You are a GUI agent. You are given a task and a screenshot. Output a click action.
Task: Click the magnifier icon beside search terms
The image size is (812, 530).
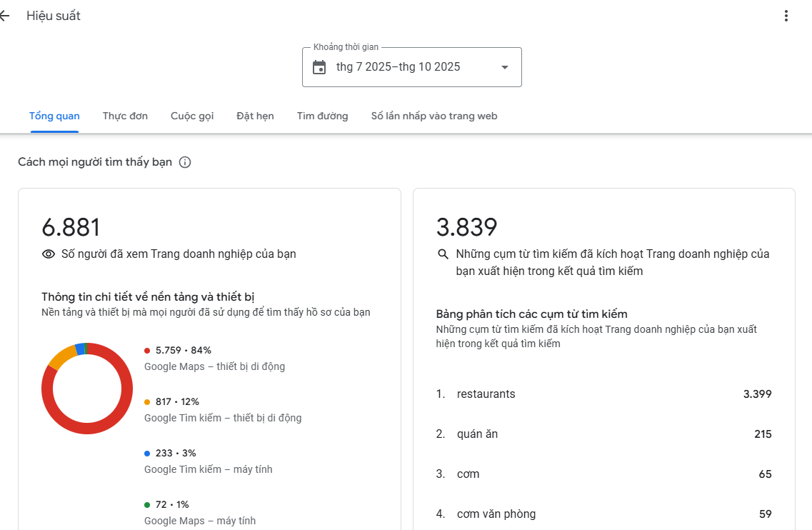pos(443,254)
